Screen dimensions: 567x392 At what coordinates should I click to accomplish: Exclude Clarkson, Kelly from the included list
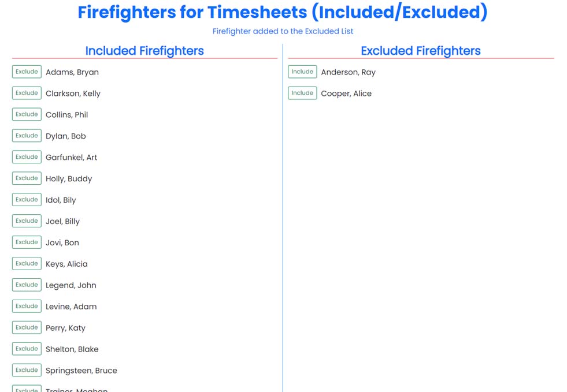tap(26, 93)
